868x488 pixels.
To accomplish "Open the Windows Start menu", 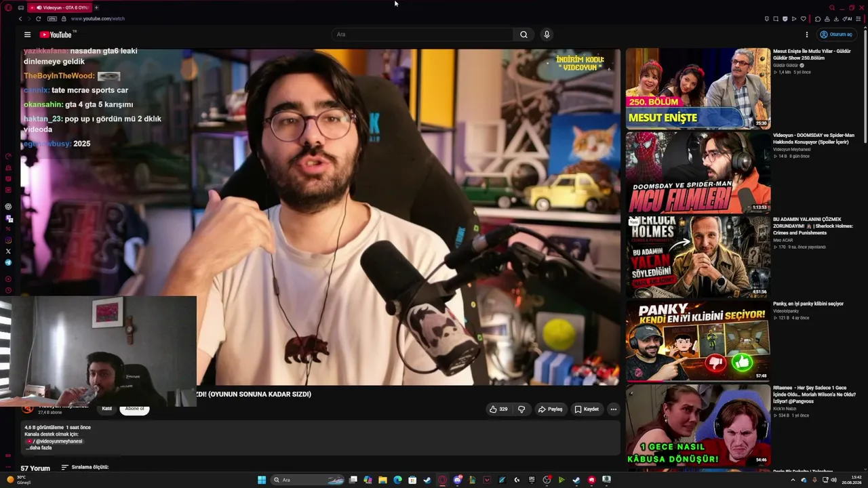I will [262, 480].
